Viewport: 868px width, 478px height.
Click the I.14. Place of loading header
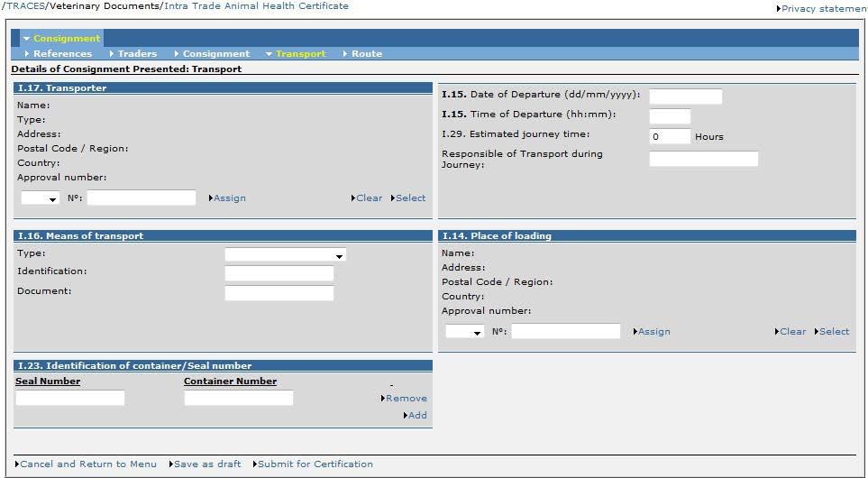coord(646,236)
